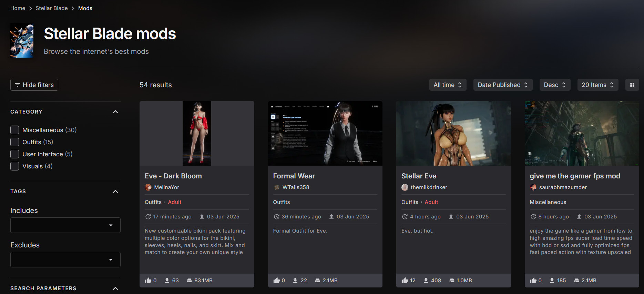Visit themilkdrinker author profile
The width and height of the screenshot is (644, 294).
click(x=429, y=187)
